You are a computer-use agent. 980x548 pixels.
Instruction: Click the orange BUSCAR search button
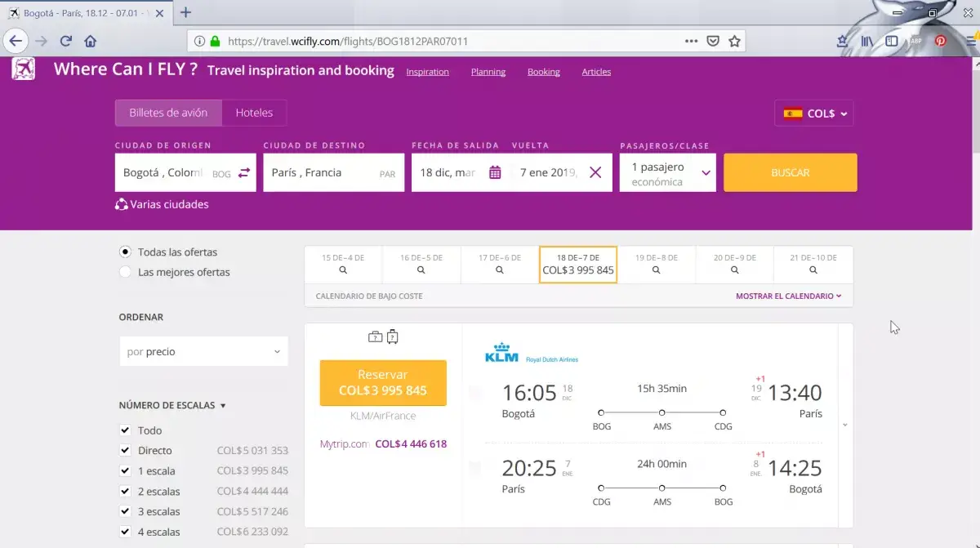791,172
